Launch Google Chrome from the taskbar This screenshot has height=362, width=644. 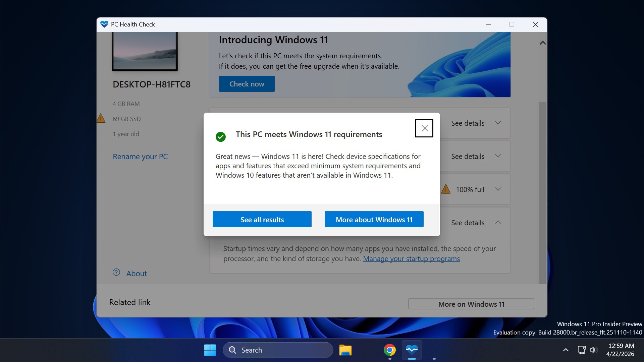[389, 350]
